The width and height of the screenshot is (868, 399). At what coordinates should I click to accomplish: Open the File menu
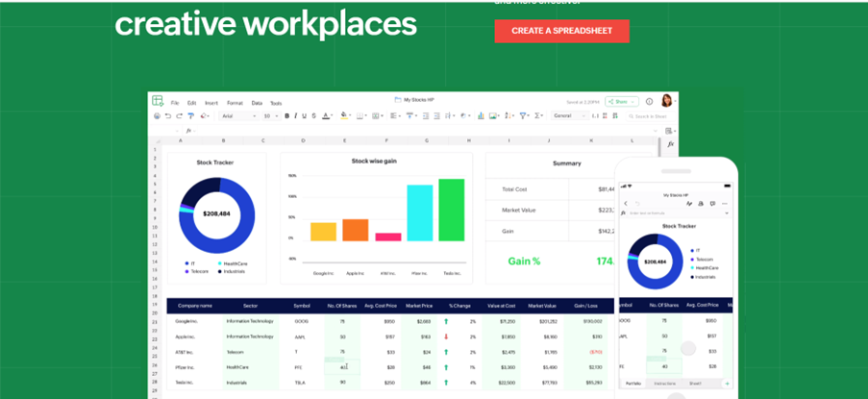click(175, 103)
